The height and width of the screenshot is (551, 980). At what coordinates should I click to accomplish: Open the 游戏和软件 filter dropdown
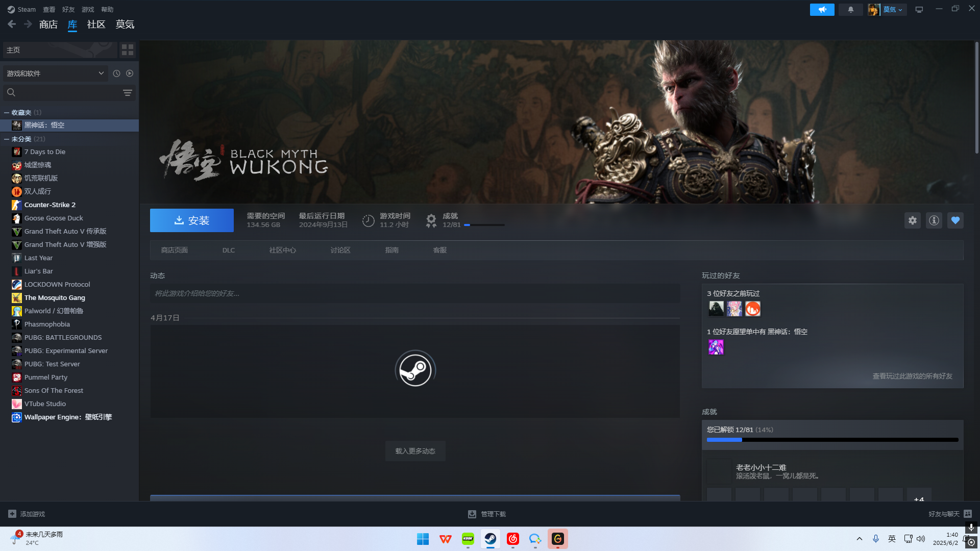(x=55, y=73)
